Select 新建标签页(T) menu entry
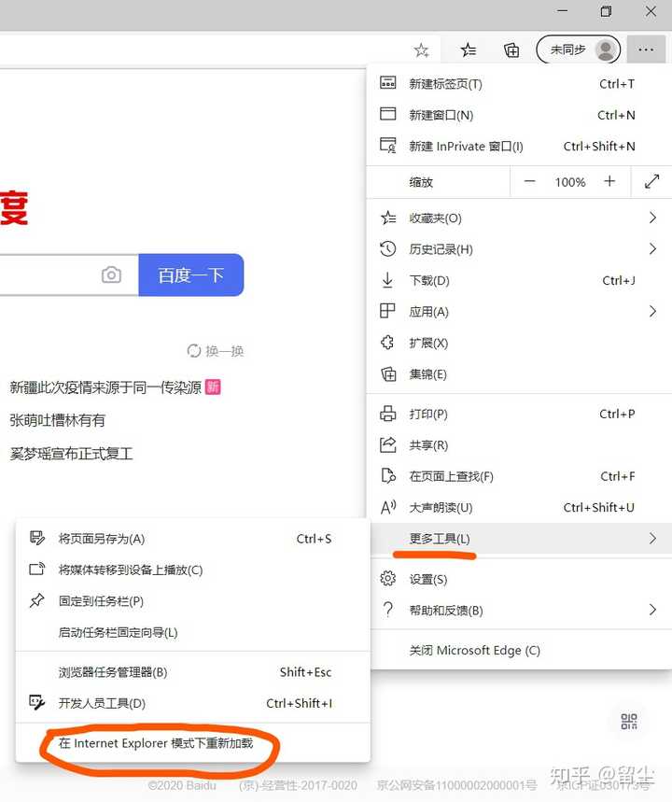Screen dimensions: 672x802 (519, 84)
